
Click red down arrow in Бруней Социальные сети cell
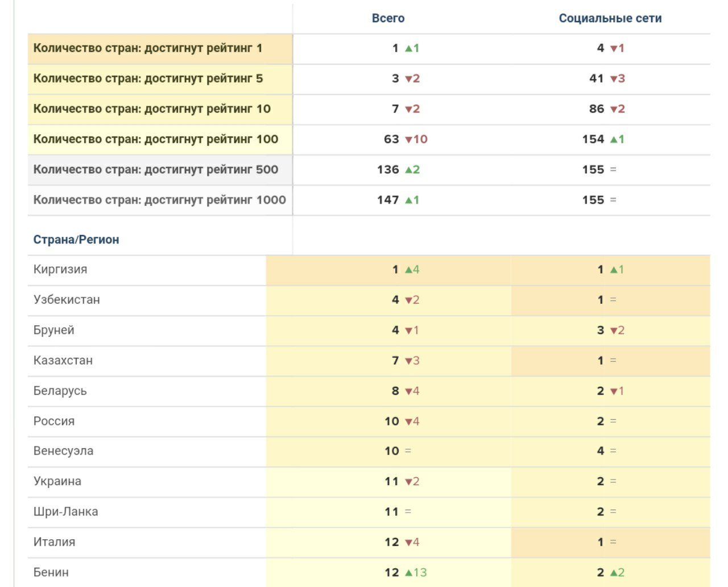(614, 330)
